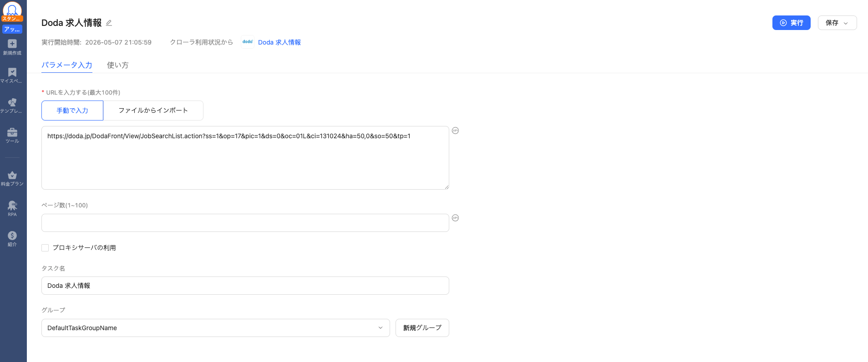868x362 pixels.
Task: Open the Doda 求人情報 template link
Action: (x=279, y=42)
